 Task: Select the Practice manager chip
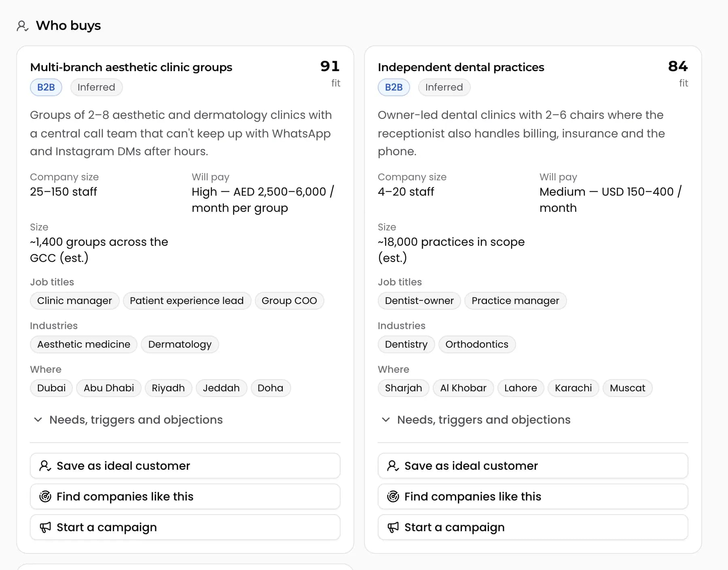[x=515, y=301]
